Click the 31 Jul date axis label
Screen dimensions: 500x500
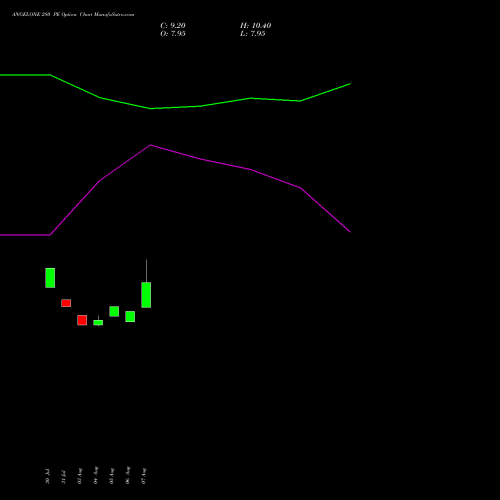tap(63, 477)
